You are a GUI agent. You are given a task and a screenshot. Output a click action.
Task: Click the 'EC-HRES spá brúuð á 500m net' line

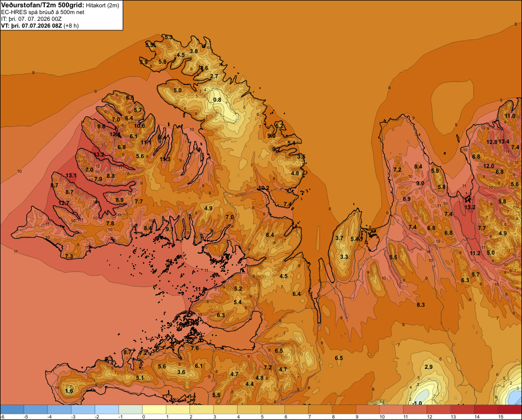coord(43,13)
